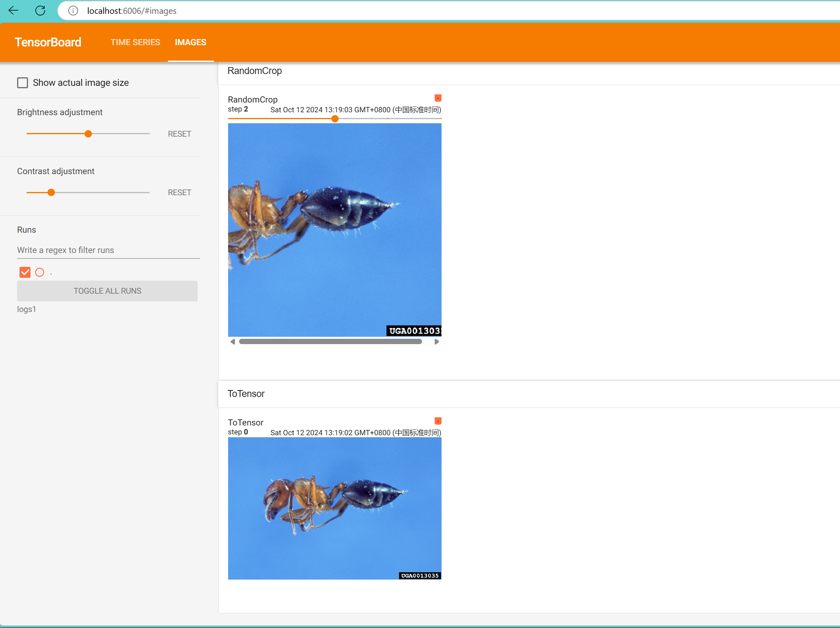Collapse the RandomCrop section header

pyautogui.click(x=255, y=71)
